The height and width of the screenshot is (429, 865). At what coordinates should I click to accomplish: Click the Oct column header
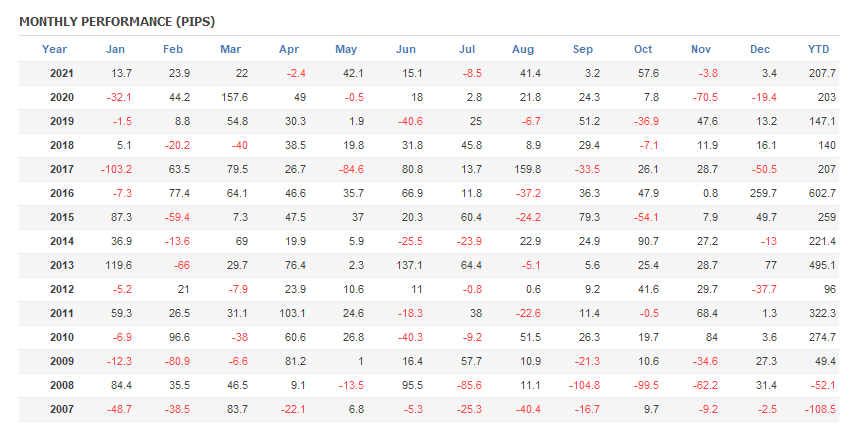point(643,49)
